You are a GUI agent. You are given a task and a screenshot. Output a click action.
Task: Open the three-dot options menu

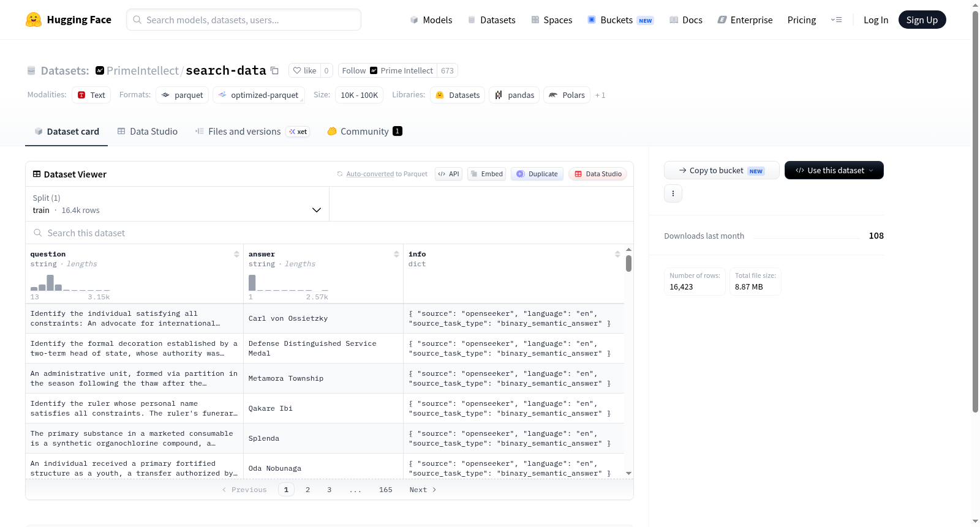[673, 193]
